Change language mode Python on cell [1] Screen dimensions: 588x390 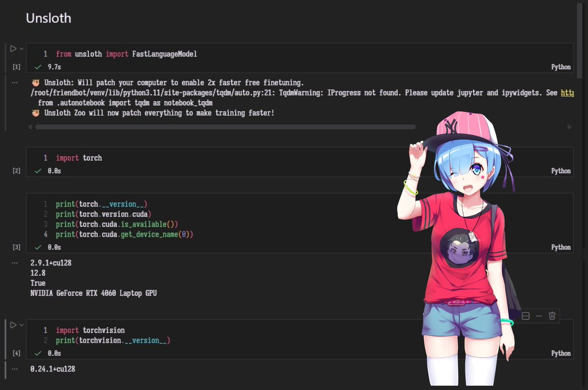tap(561, 67)
